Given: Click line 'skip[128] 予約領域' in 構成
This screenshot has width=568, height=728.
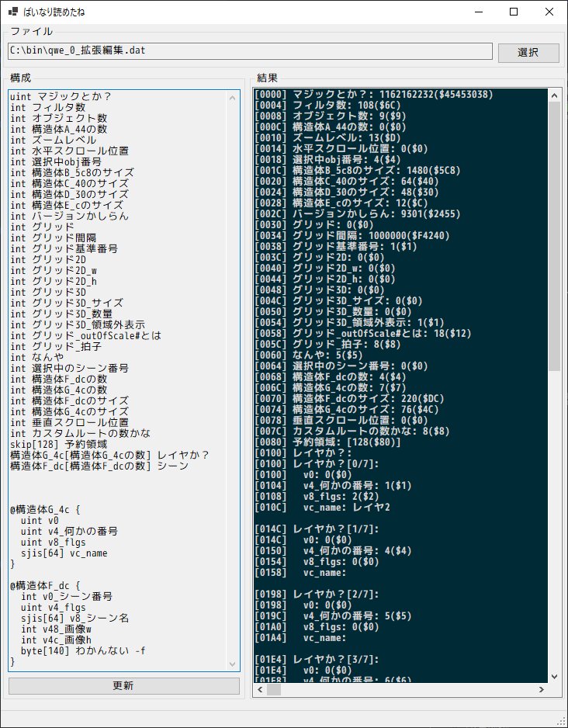Looking at the screenshot, I should tap(58, 444).
